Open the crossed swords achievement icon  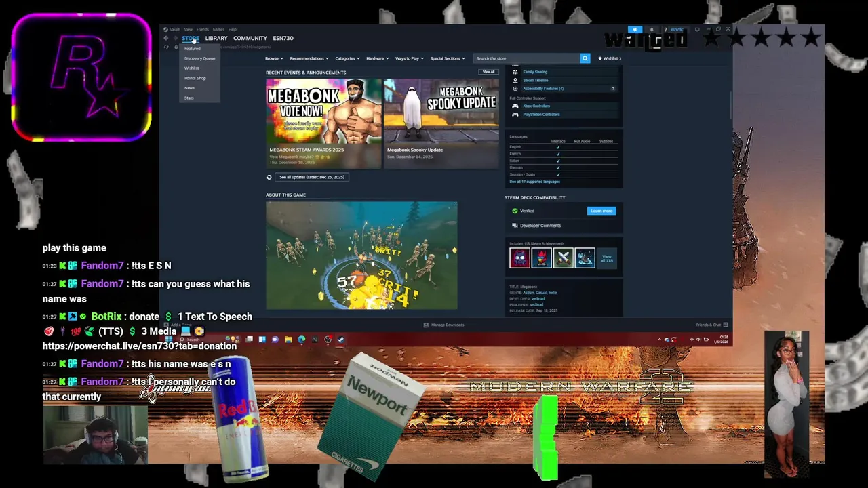563,258
